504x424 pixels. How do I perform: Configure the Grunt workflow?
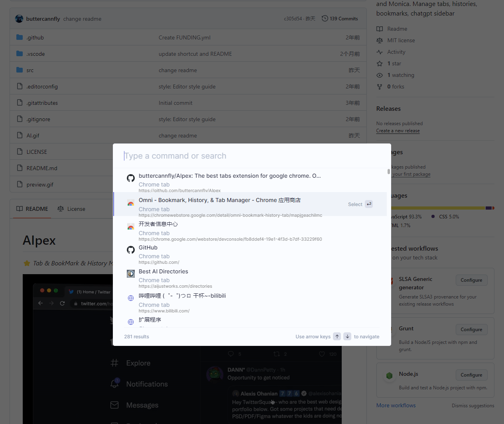pos(471,330)
